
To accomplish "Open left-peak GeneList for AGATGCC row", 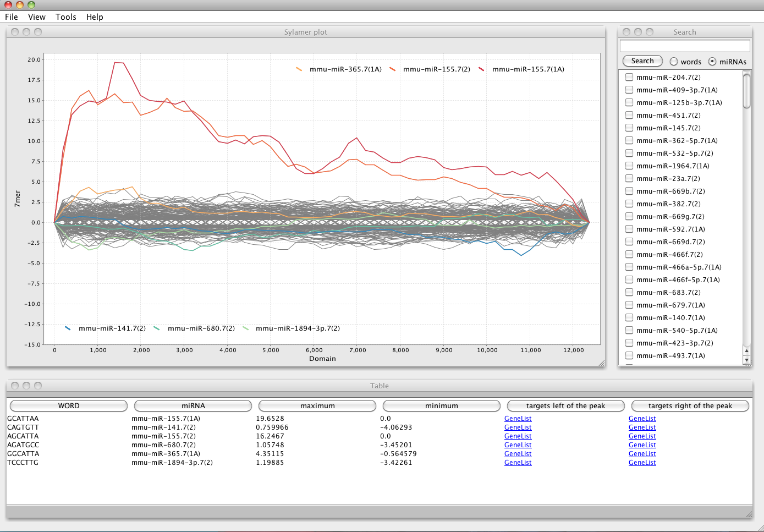I will tap(518, 445).
